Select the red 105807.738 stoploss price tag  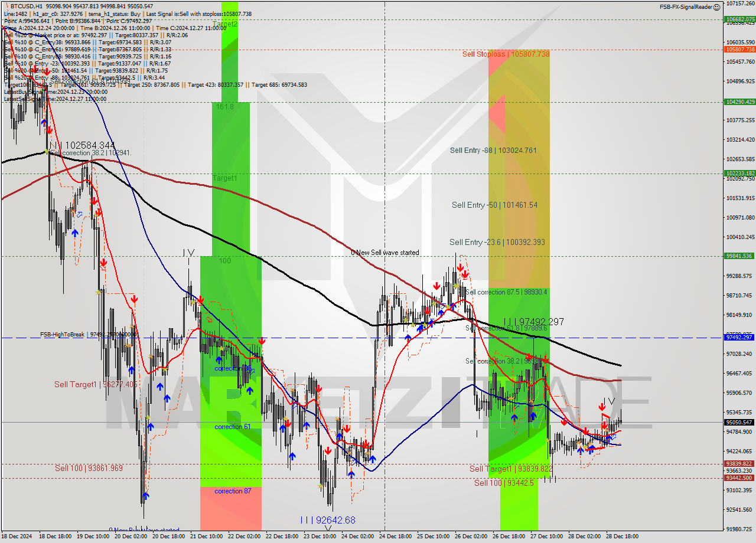[739, 50]
